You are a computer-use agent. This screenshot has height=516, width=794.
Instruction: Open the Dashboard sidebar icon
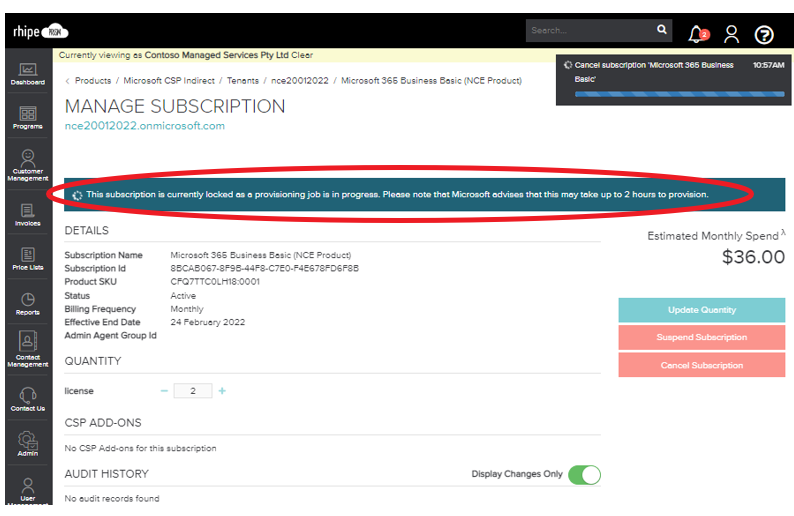[x=28, y=74]
